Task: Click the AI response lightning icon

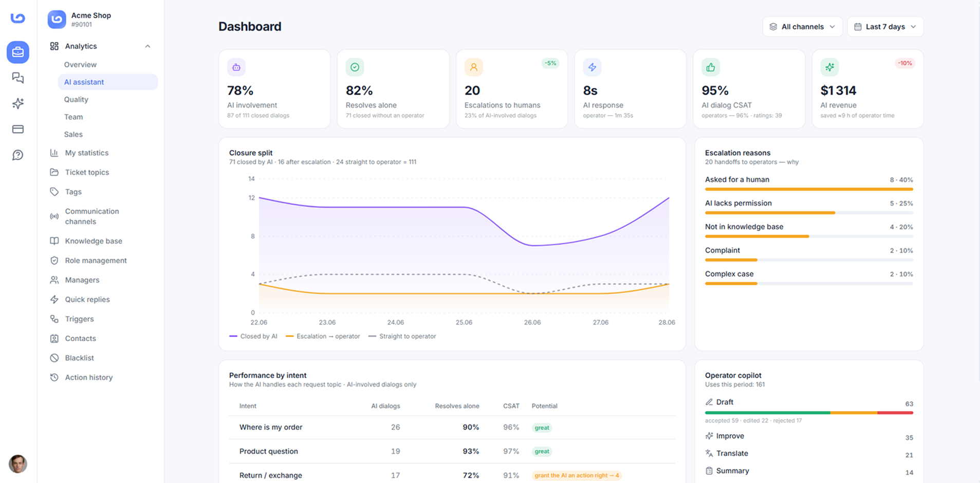Action: (592, 67)
